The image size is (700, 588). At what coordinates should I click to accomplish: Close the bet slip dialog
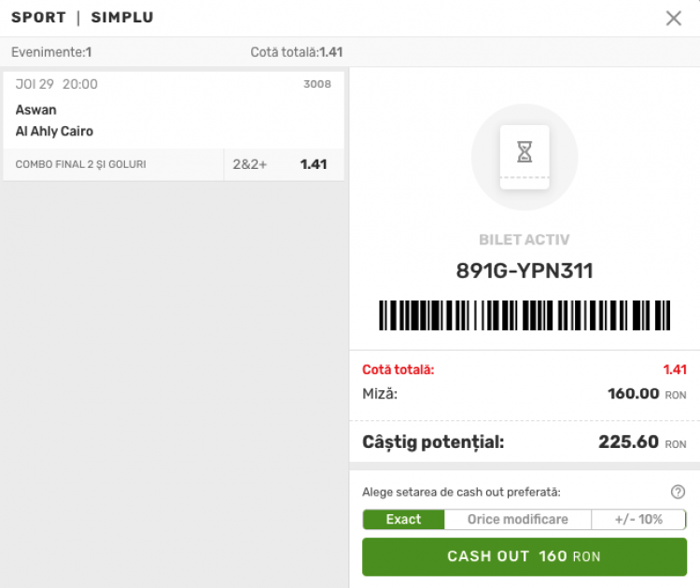[x=673, y=19]
